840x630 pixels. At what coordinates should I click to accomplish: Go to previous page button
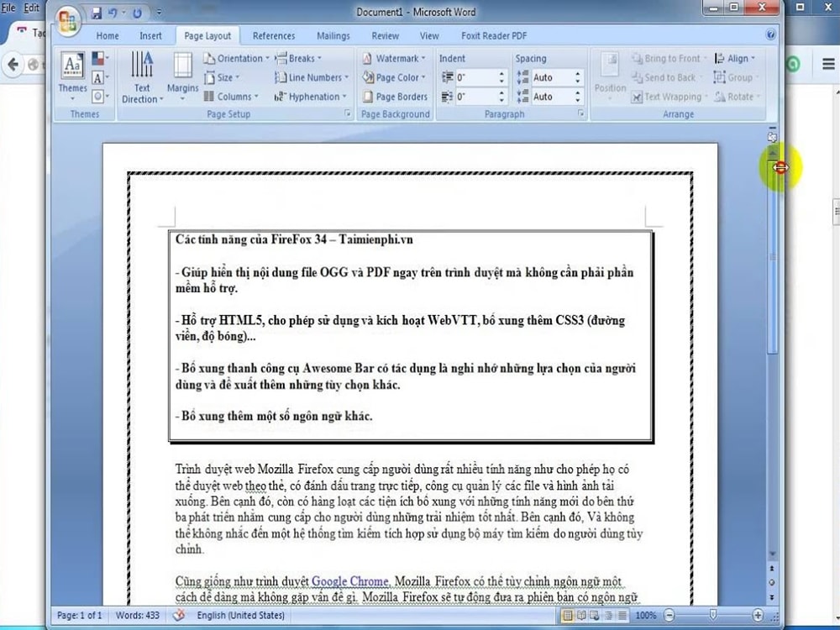pyautogui.click(x=772, y=569)
